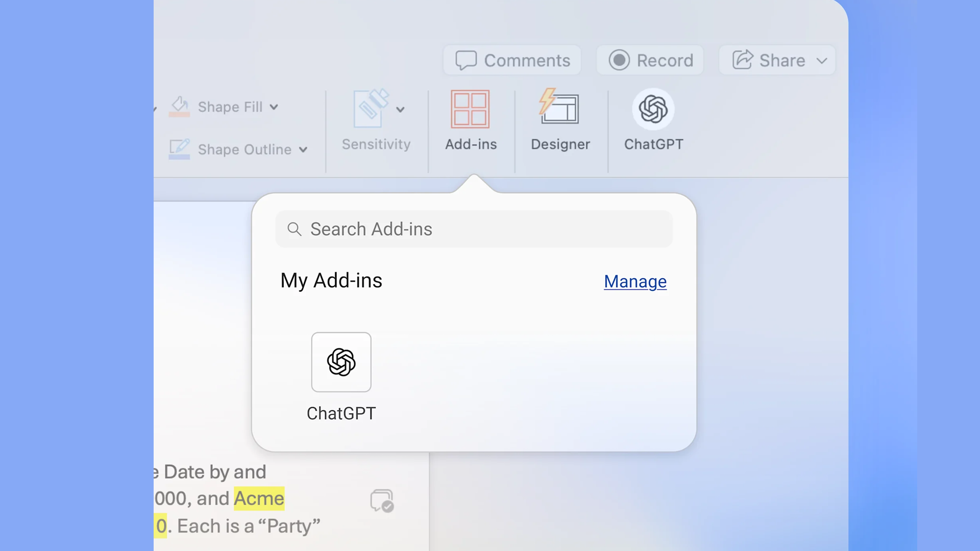Expand the Share dropdown chevron
Screen dimensions: 980x551
coord(822,61)
